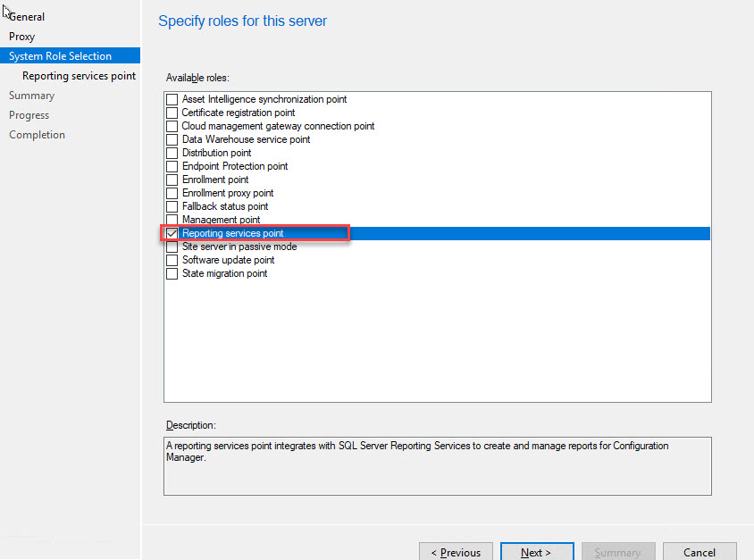Select Data Warehouse service point checkbox
Screen dimensions: 754x560
coord(172,139)
